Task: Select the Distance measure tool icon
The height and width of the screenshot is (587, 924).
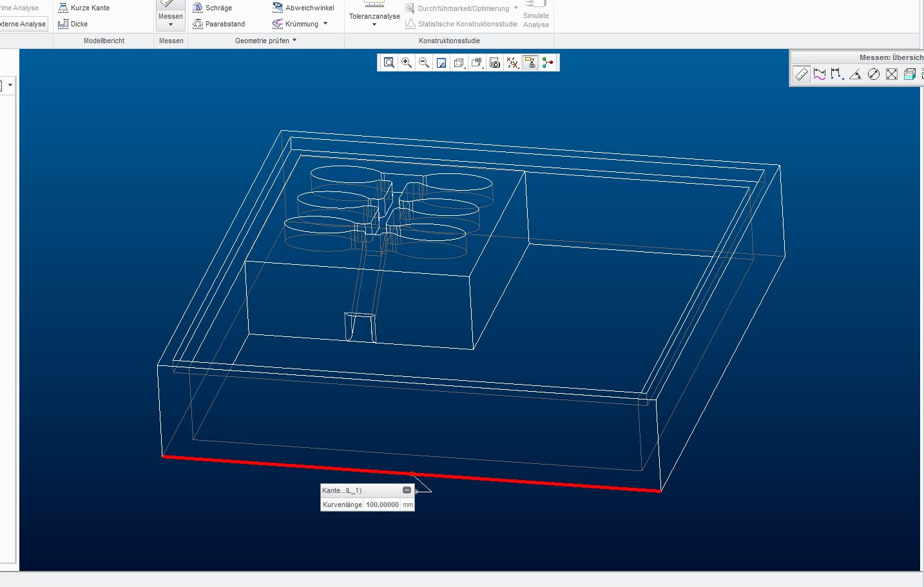Action: point(837,75)
